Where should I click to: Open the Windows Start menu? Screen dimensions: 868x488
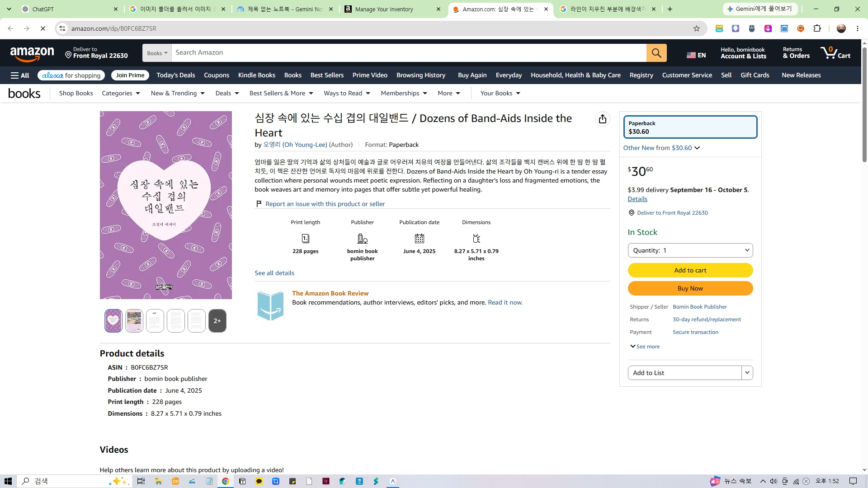8,481
